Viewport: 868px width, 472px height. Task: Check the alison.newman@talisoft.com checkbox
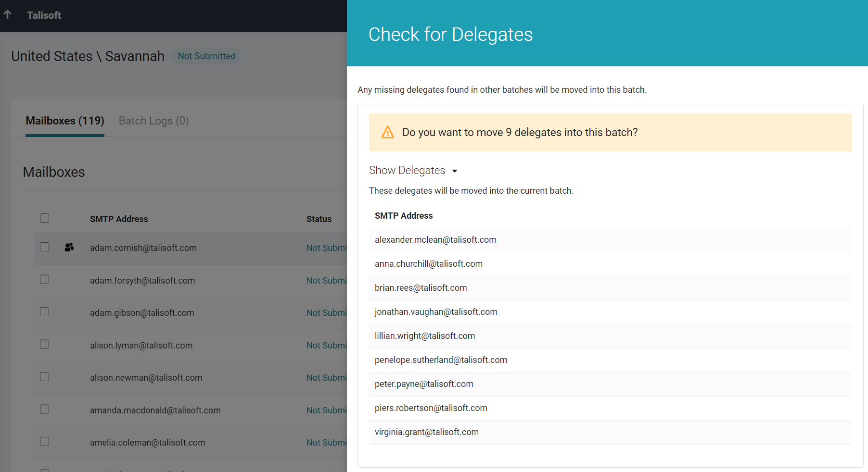click(45, 377)
